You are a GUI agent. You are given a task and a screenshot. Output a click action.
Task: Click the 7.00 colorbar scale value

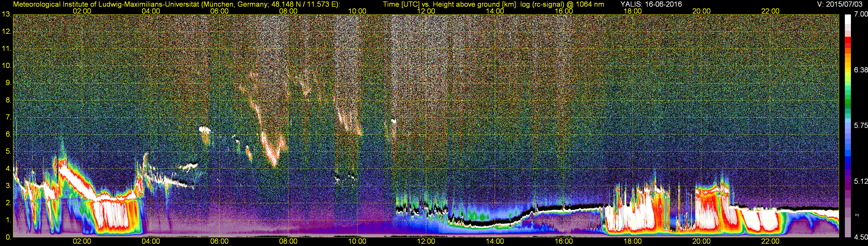(860, 14)
